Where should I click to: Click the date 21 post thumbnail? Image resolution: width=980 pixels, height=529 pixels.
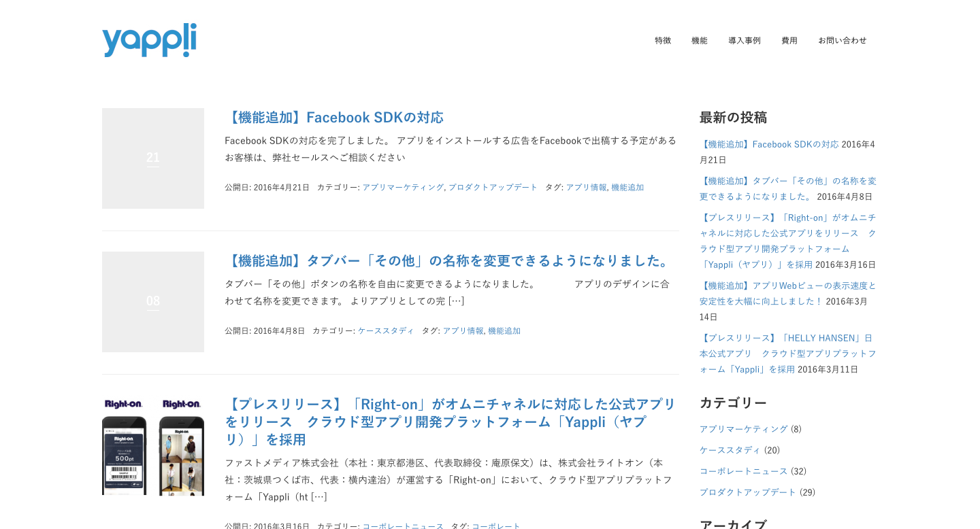153,158
